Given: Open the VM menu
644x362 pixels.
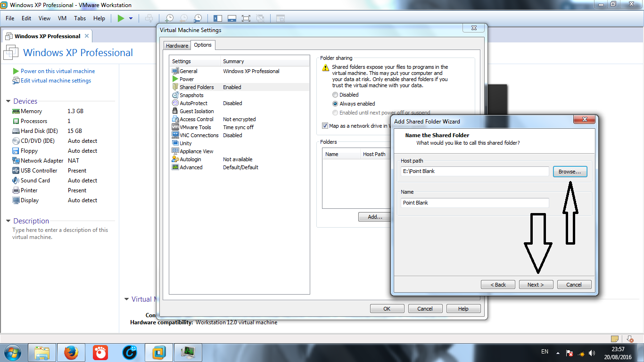Looking at the screenshot, I should [62, 18].
